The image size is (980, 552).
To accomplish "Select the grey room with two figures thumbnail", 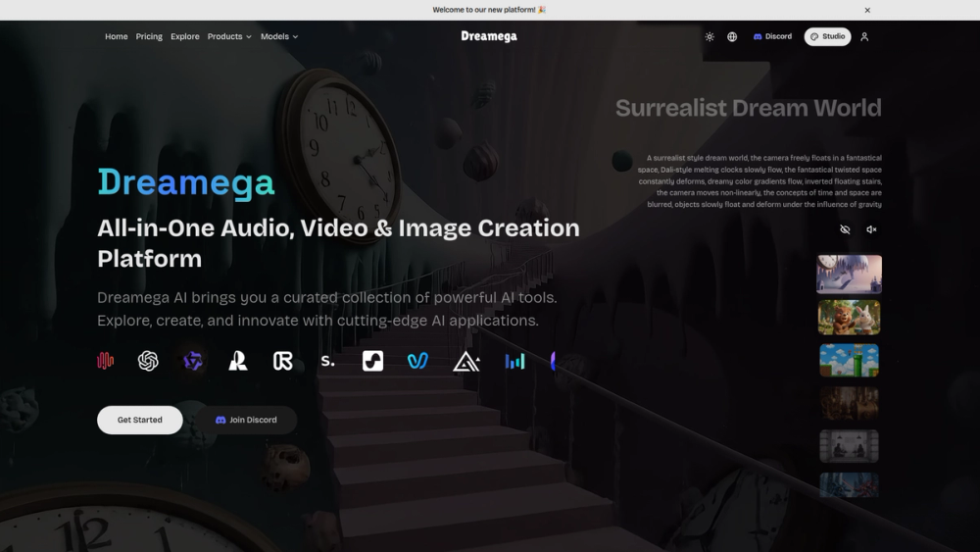I will [x=849, y=446].
